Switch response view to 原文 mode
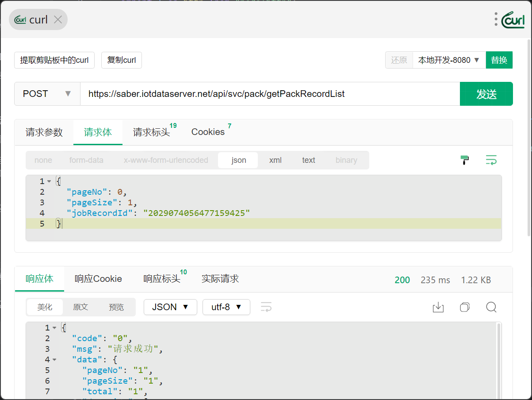The height and width of the screenshot is (400, 532). click(x=80, y=307)
